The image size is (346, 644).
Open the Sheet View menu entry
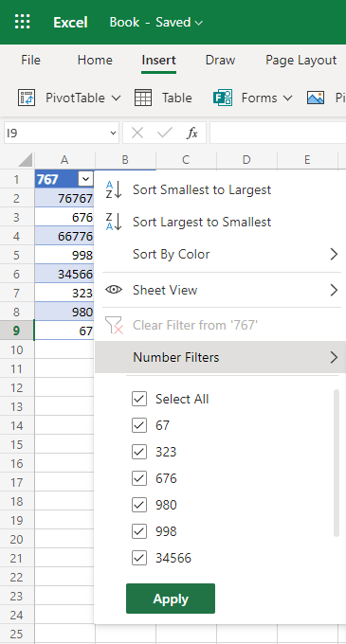tap(220, 290)
